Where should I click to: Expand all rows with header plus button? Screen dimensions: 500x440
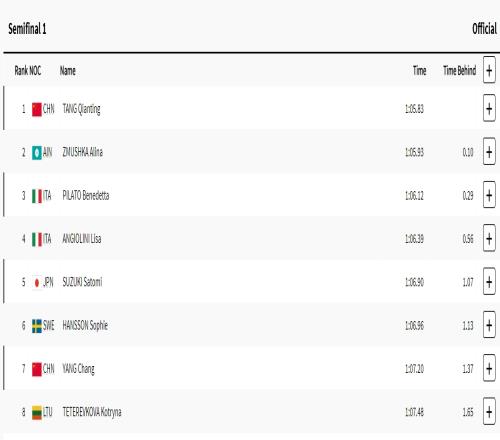click(x=489, y=70)
